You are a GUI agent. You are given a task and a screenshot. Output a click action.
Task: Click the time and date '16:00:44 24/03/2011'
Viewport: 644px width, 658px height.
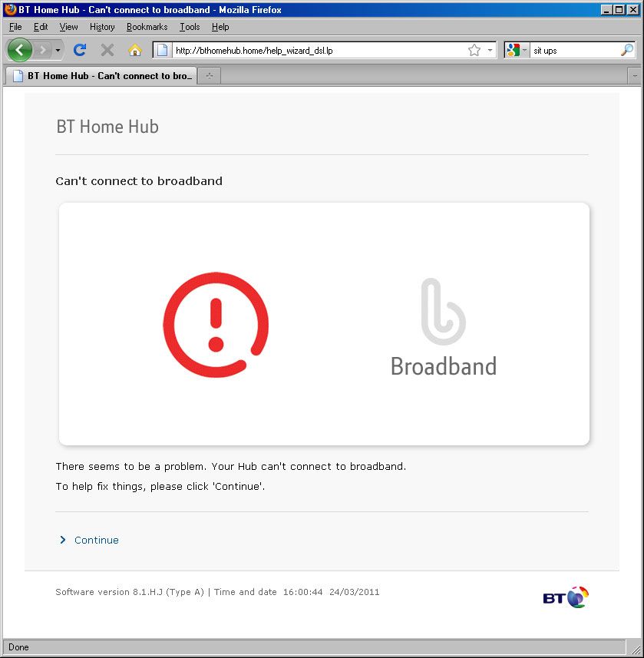(x=331, y=592)
